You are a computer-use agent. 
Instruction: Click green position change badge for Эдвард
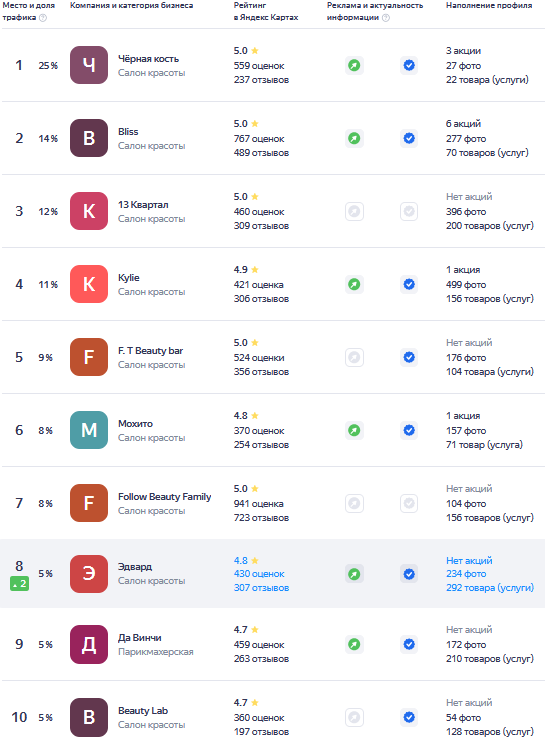click(x=19, y=584)
